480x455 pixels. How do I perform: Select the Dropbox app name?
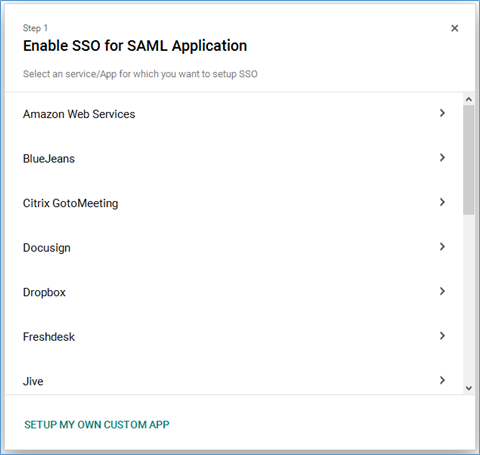pyautogui.click(x=44, y=293)
